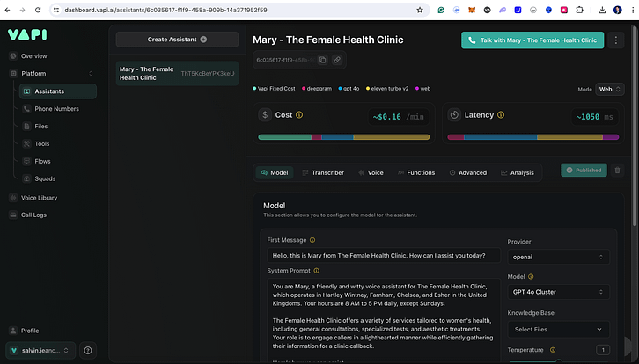Open the three-dot options menu
The image size is (639, 364).
click(616, 40)
